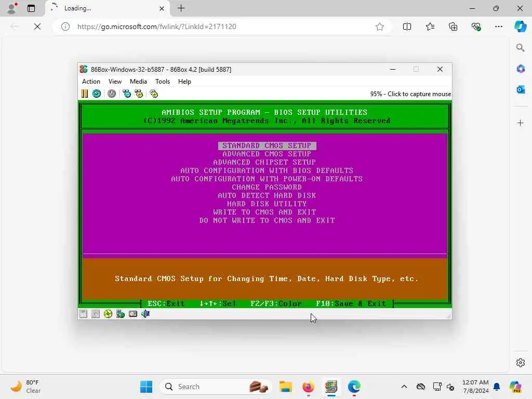Open Copilot in Edge toolbar
This screenshot has width=532, height=399.
pos(520,26)
